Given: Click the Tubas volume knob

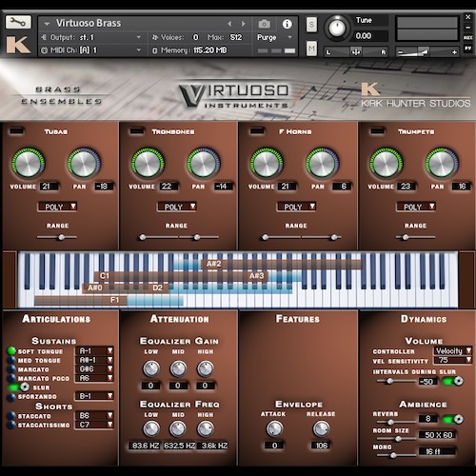Looking at the screenshot, I should 28,163.
